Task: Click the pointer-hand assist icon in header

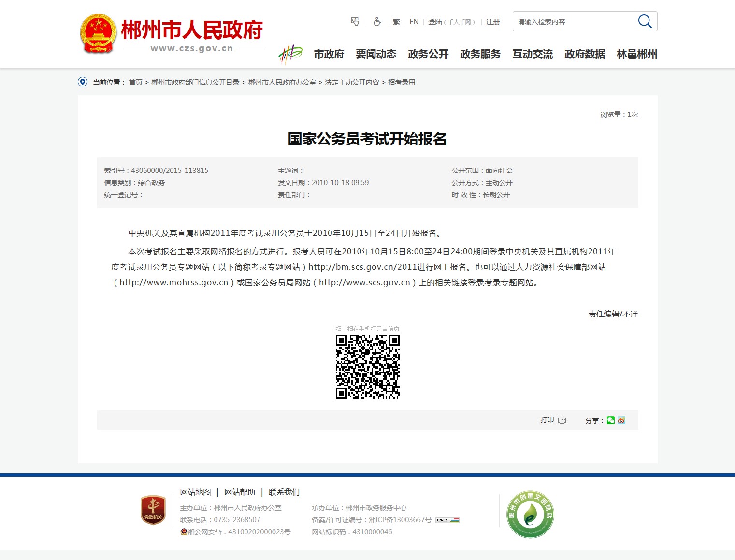Action: click(355, 22)
